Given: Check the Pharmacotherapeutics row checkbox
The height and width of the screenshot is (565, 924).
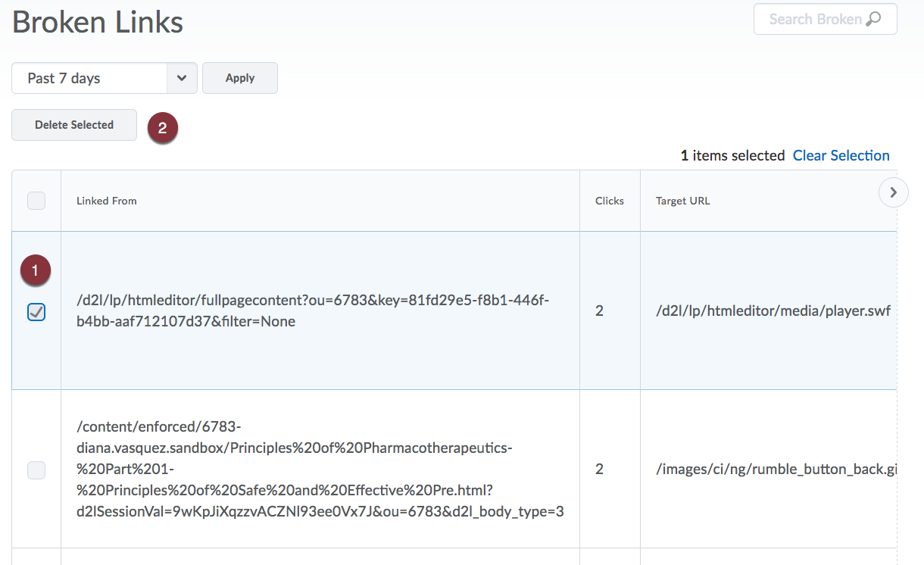Looking at the screenshot, I should pyautogui.click(x=36, y=470).
